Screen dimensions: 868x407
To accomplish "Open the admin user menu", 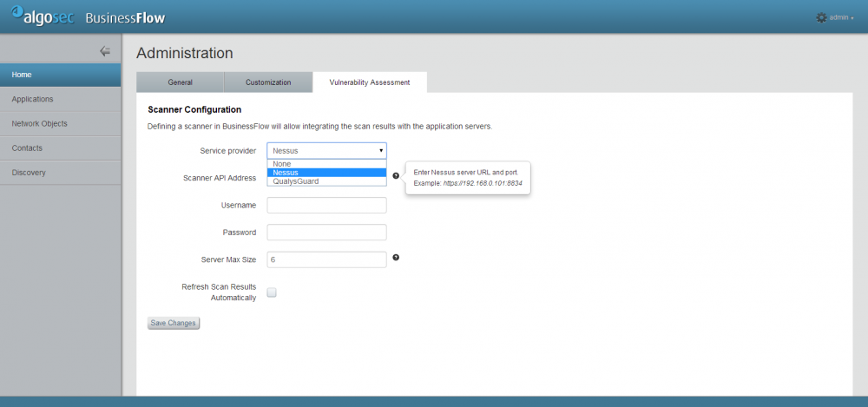I will [x=841, y=17].
